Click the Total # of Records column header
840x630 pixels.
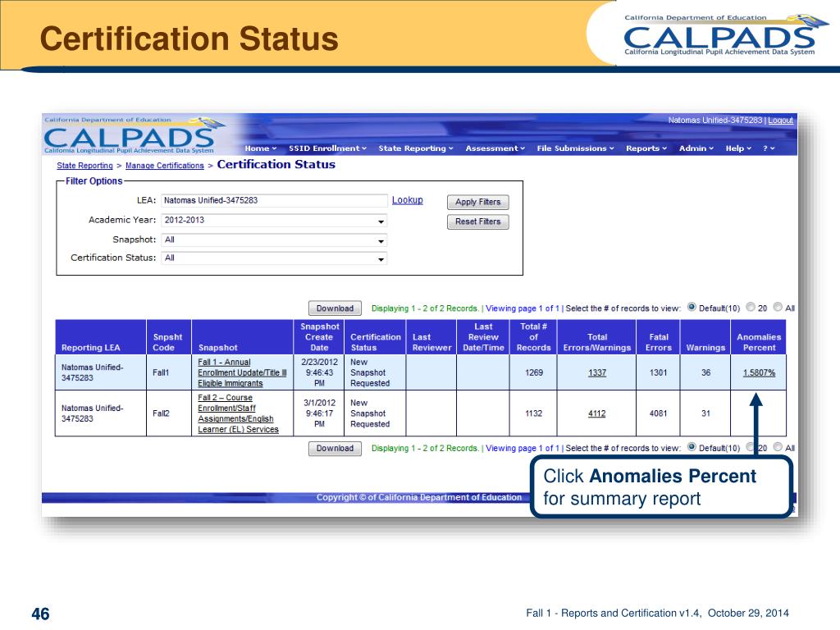click(x=533, y=337)
